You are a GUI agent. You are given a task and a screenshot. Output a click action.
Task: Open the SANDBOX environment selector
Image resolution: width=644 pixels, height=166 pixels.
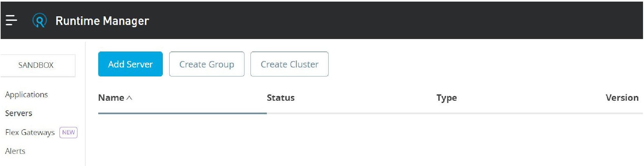[x=36, y=65]
